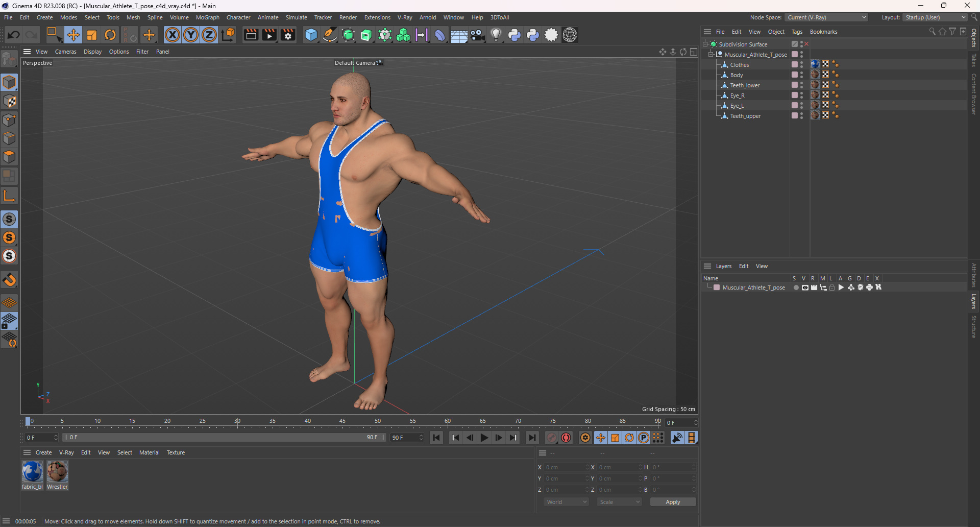Open Material menu in material manager
The width and height of the screenshot is (980, 527).
click(149, 452)
